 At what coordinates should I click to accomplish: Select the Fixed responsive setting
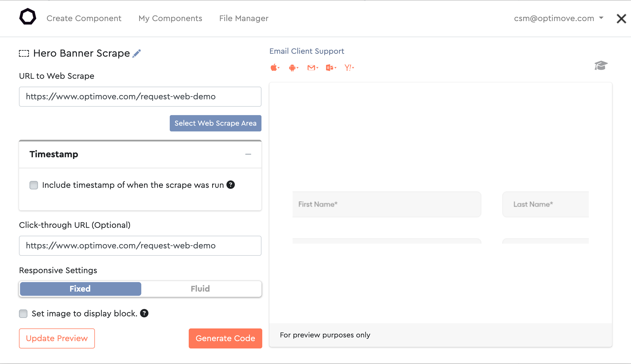point(80,289)
